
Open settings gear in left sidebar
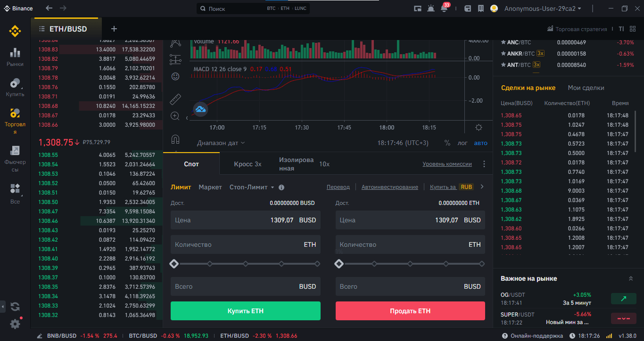(15, 324)
